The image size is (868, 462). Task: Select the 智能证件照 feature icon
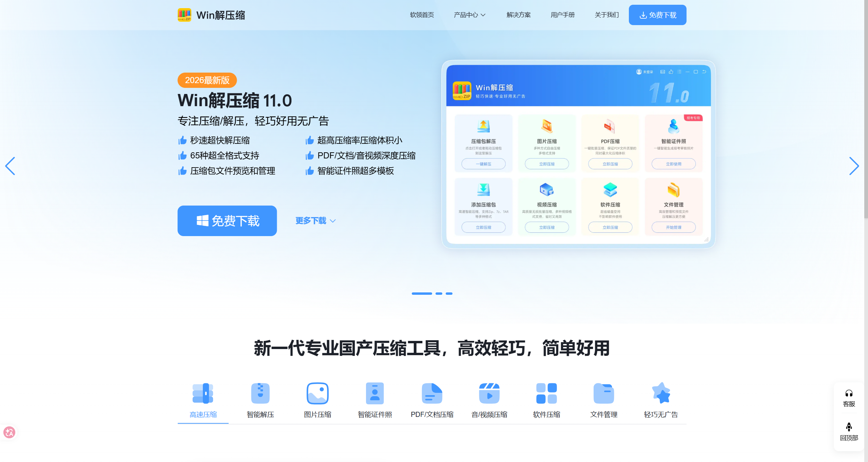coord(375,393)
